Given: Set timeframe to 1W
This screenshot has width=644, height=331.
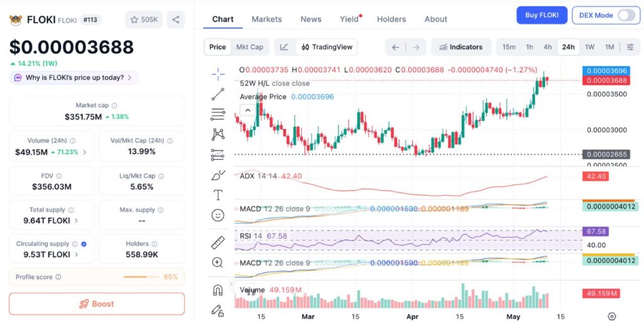Looking at the screenshot, I should (590, 47).
